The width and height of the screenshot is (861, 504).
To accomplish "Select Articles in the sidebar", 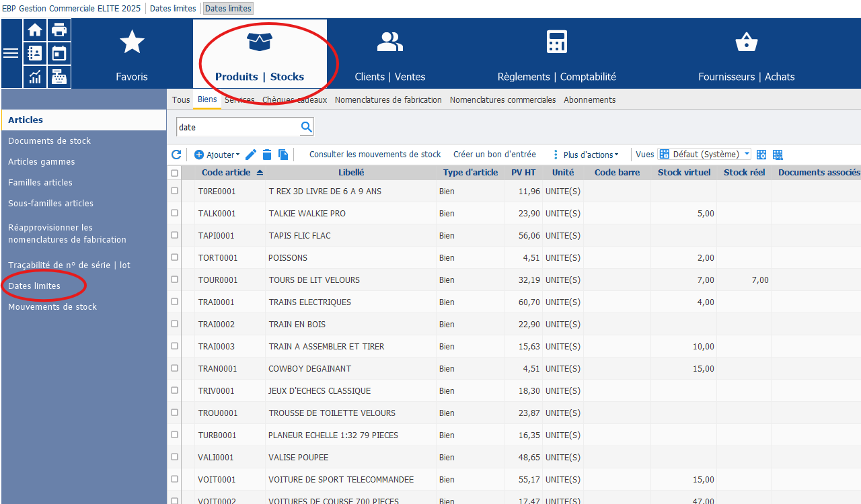I will (83, 120).
